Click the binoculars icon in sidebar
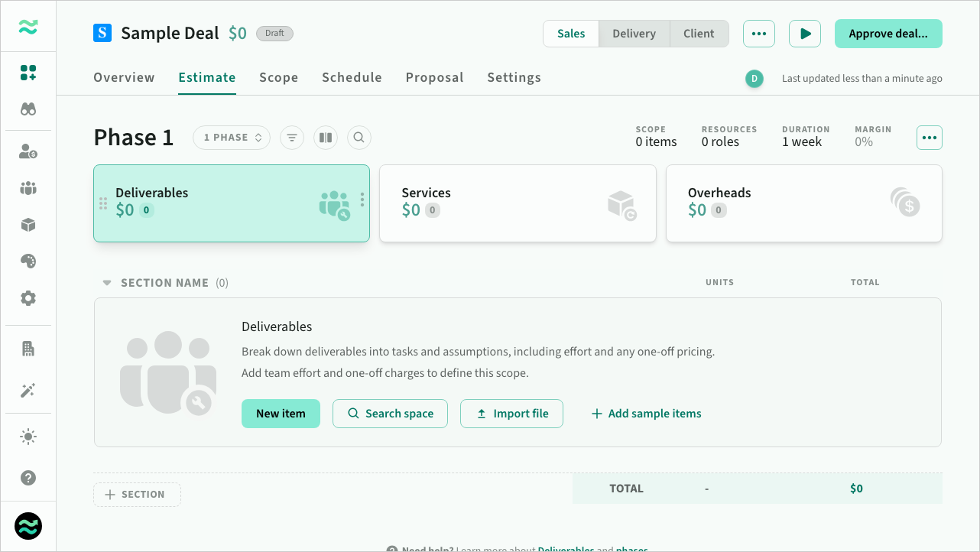The height and width of the screenshot is (552, 980). [28, 109]
